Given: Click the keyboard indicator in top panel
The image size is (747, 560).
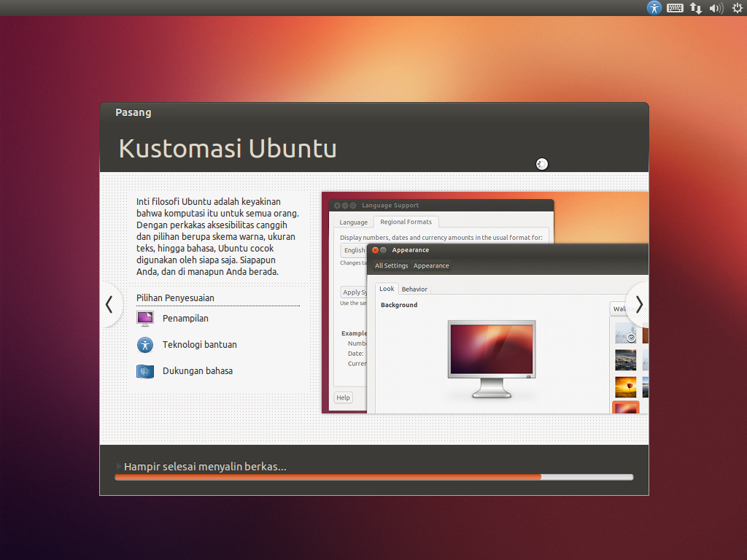Looking at the screenshot, I should (x=675, y=8).
